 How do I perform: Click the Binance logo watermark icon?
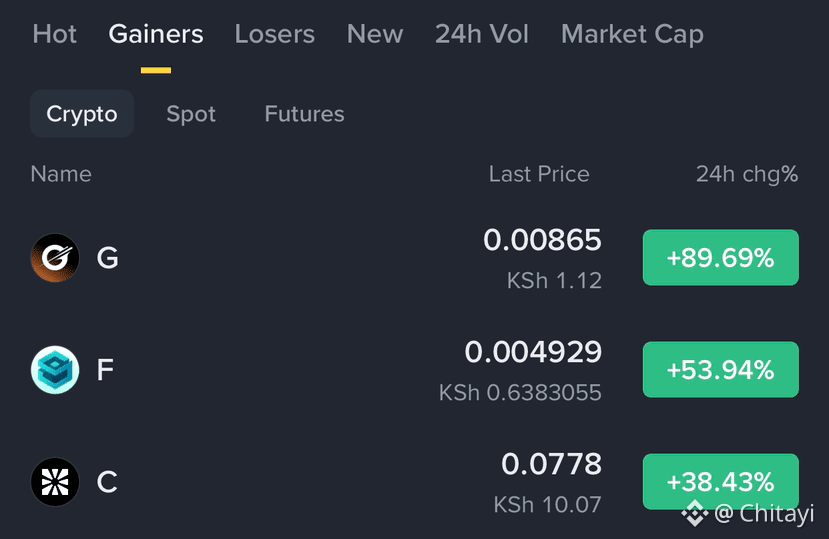pyautogui.click(x=694, y=513)
